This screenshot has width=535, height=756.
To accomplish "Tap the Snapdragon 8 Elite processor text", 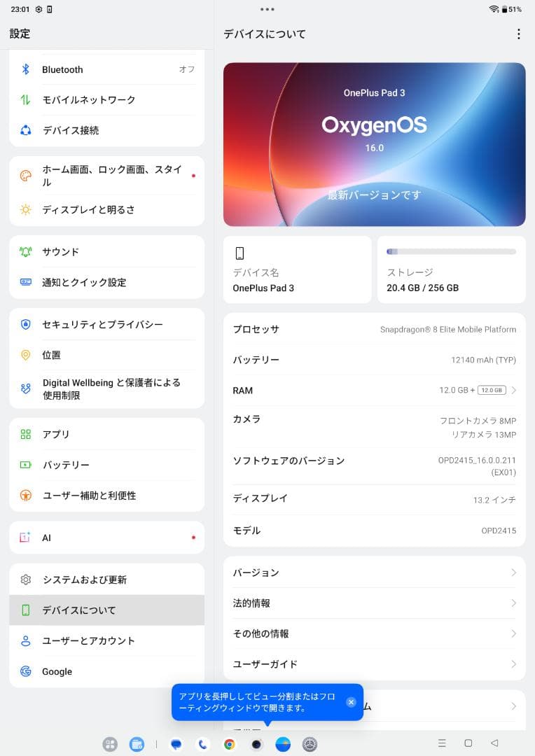I will pos(448,329).
